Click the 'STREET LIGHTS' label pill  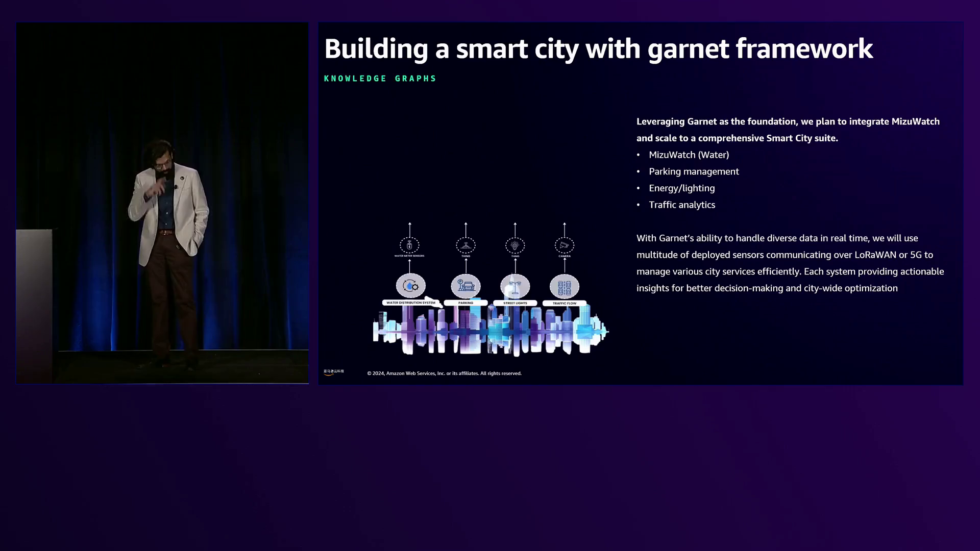(x=515, y=303)
